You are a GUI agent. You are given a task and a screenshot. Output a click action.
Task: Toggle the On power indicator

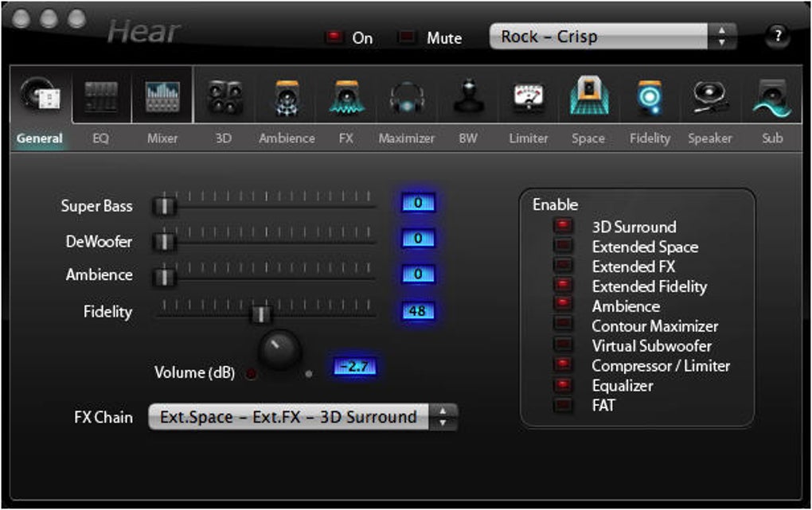pos(334,37)
